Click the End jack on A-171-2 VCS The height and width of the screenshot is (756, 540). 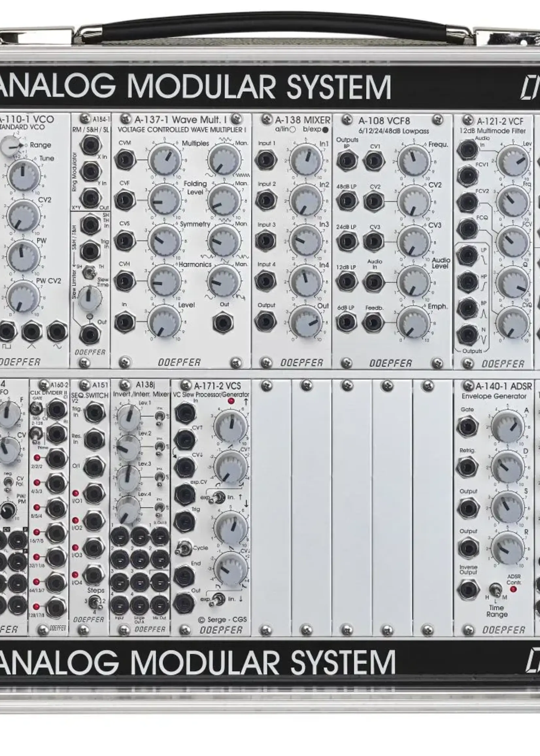pos(185,576)
